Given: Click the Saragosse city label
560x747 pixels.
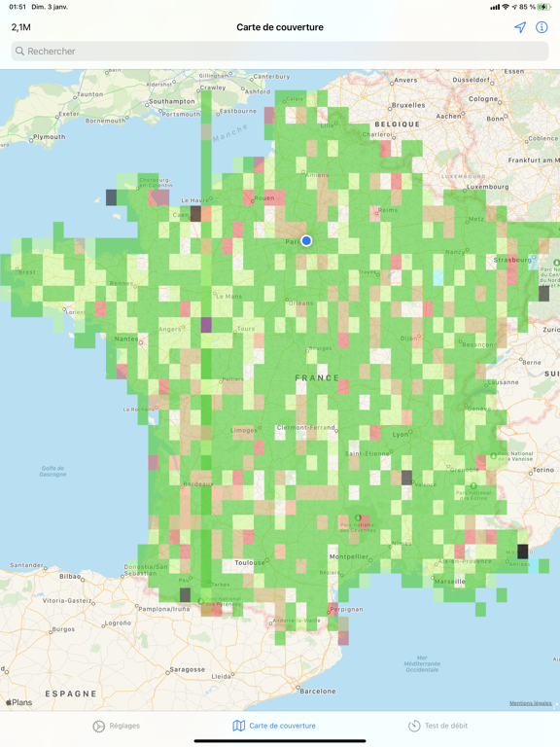Looking at the screenshot, I should pyautogui.click(x=188, y=669).
